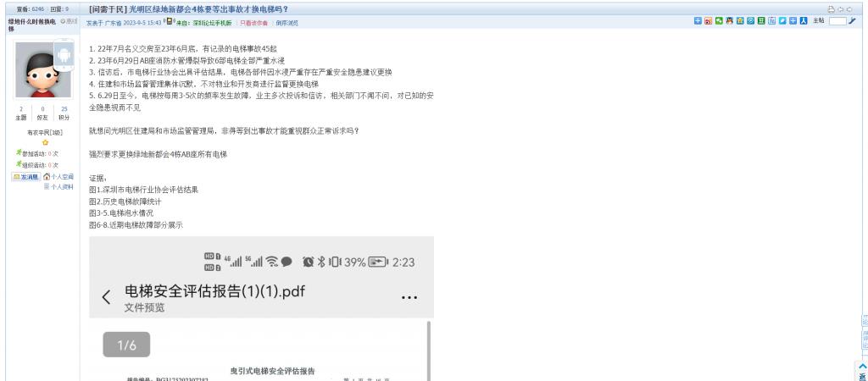Share the post via QQ penguin icon
Viewport: 868px width, 381px height.
coord(730,20)
